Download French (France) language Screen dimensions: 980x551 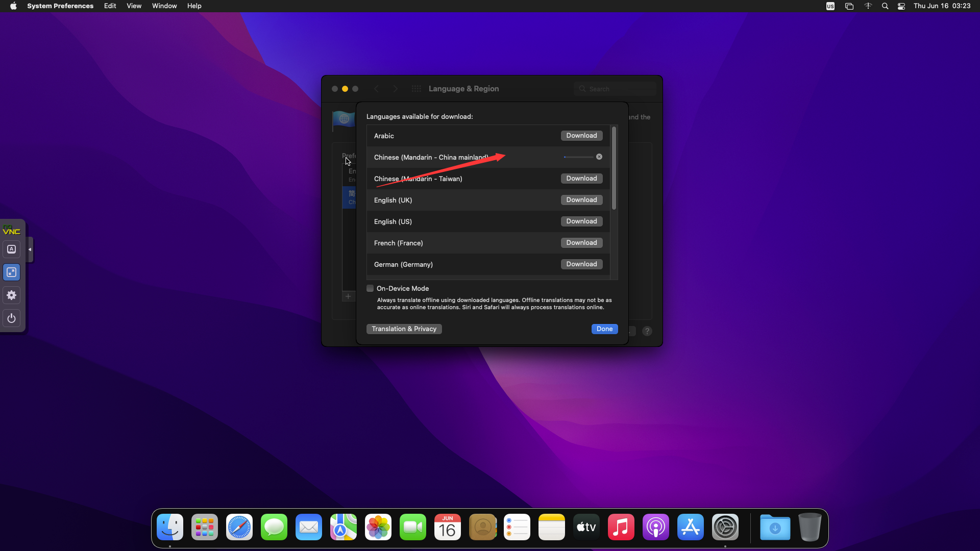(581, 243)
